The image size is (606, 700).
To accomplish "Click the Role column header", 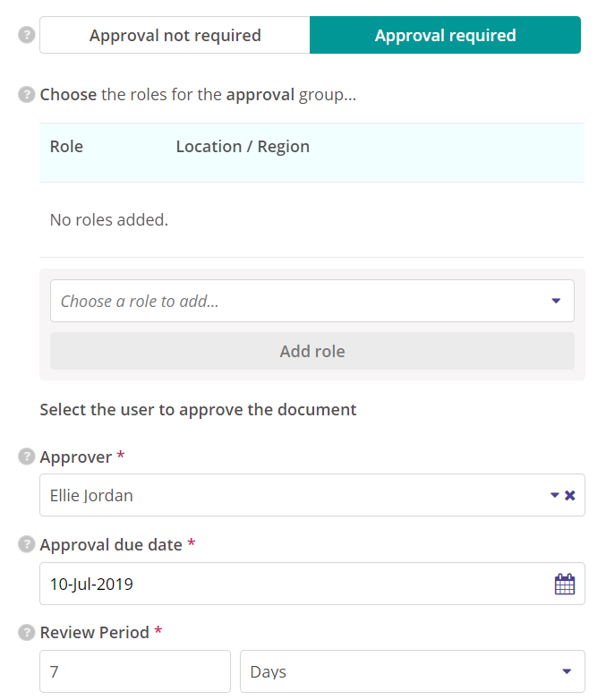I will pyautogui.click(x=66, y=147).
